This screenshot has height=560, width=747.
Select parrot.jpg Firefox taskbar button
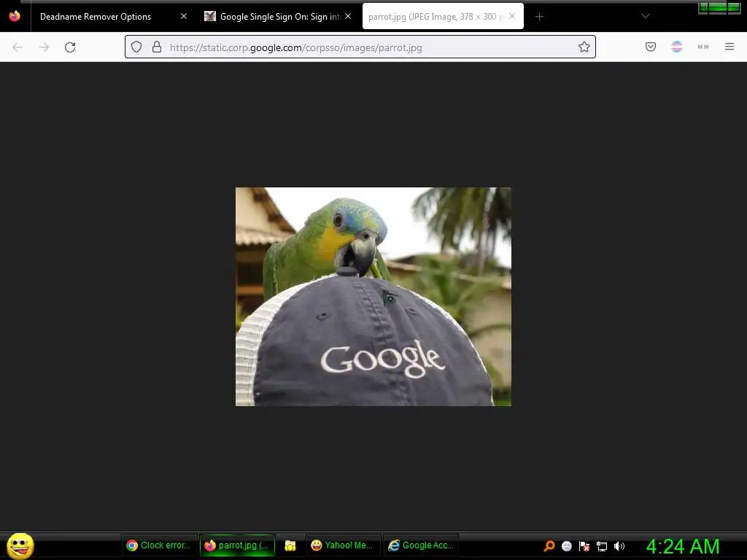(237, 545)
